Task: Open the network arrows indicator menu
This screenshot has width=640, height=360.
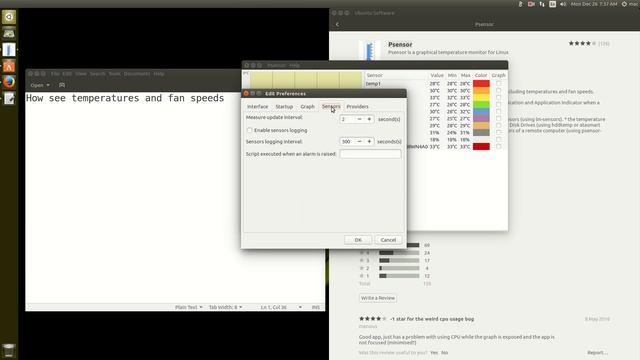Action: (x=542, y=4)
